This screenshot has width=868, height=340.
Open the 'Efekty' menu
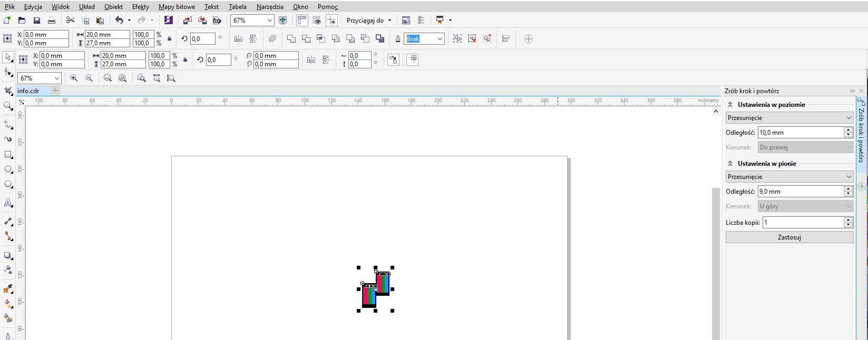(x=140, y=7)
